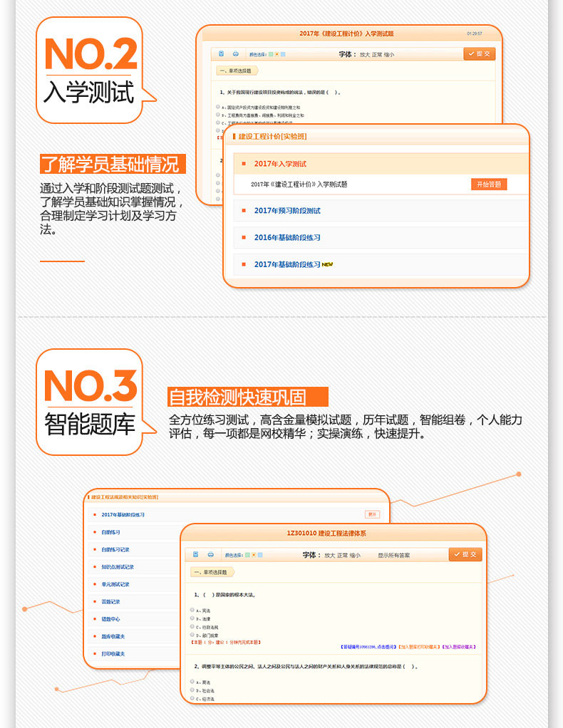Select option A 固定资产投资 radio in question 1
The image size is (563, 728).
click(x=218, y=107)
